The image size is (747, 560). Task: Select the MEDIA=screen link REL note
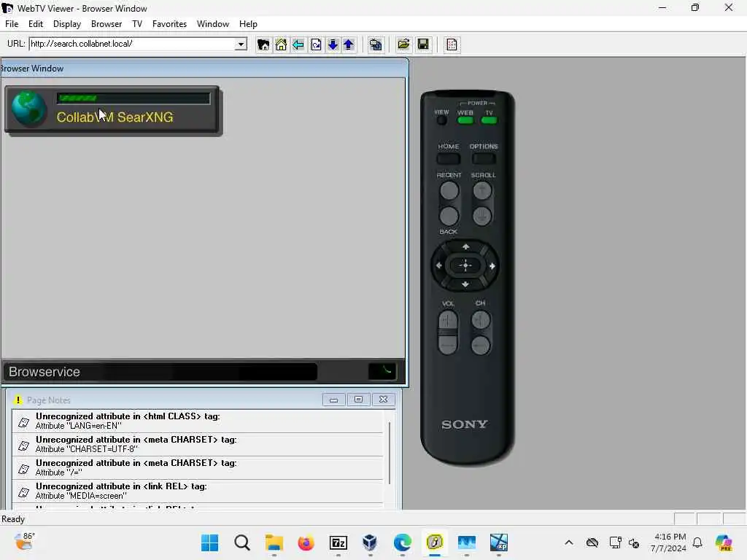coord(197,491)
